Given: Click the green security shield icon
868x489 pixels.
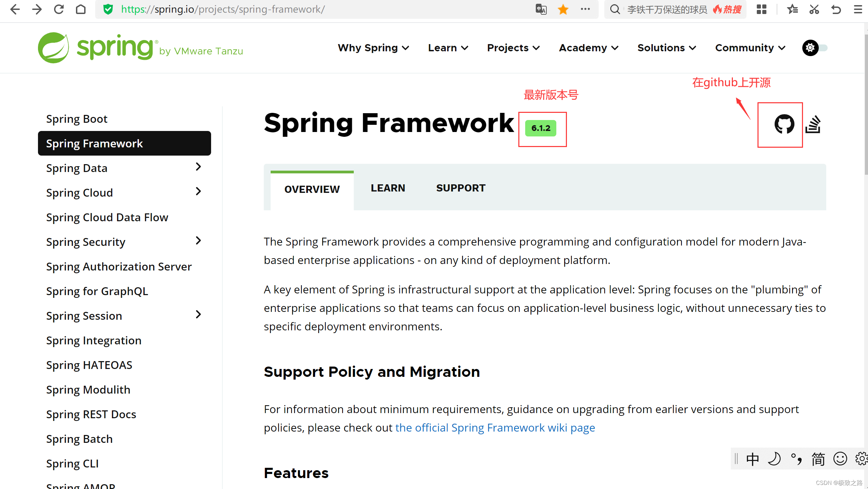Looking at the screenshot, I should [x=108, y=9].
